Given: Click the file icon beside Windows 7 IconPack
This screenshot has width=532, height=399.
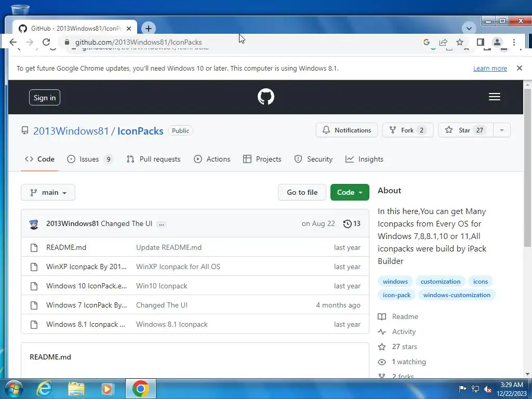Looking at the screenshot, I should (34, 305).
